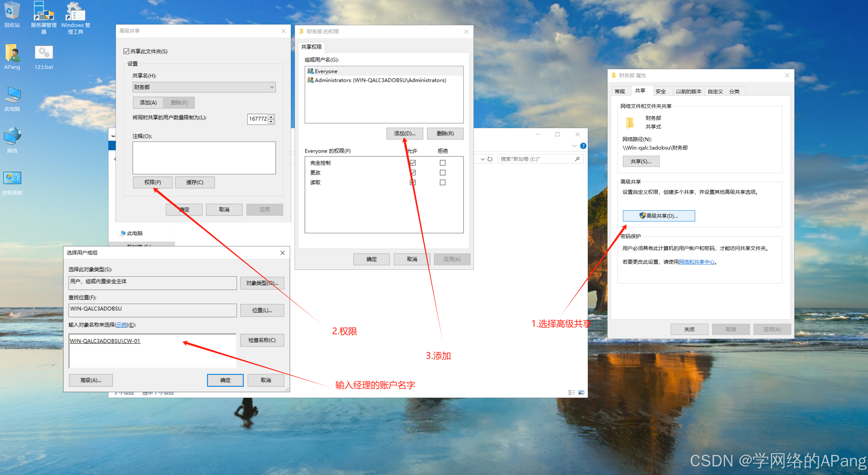This screenshot has width=868, height=475.
Task: Open the Server Manager desktop icon
Action: pos(44,14)
